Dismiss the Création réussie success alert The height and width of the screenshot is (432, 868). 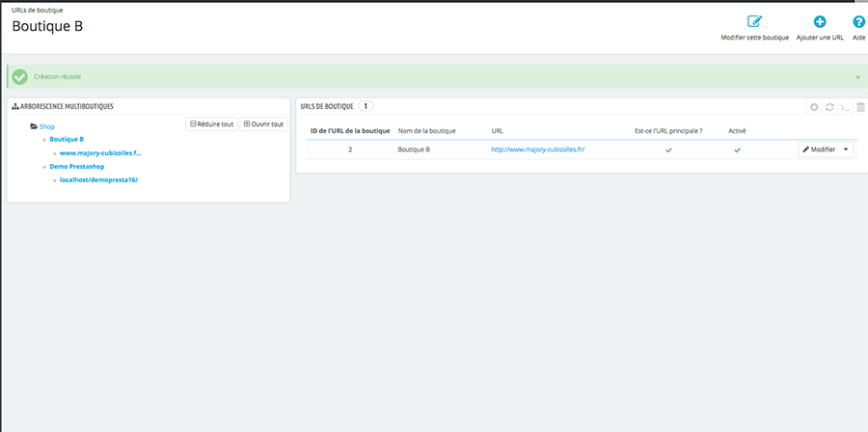coord(857,76)
